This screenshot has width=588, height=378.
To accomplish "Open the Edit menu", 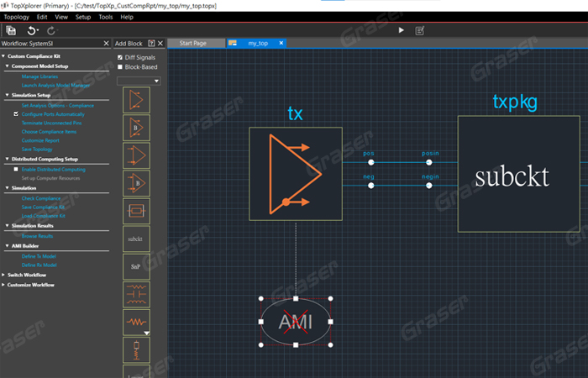I will [42, 17].
